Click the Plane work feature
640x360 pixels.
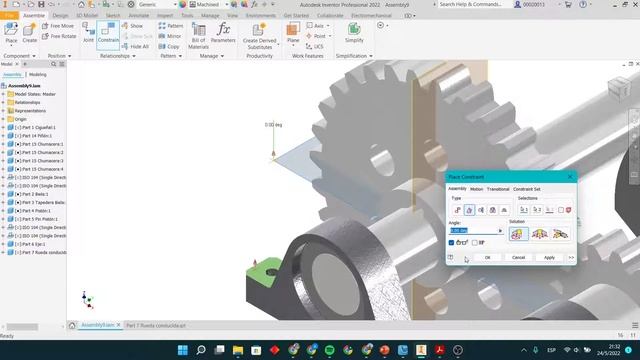click(293, 33)
